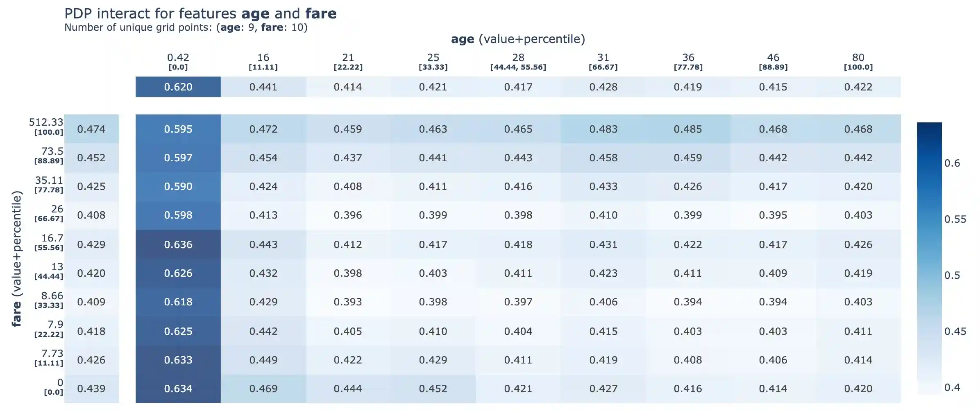
Task: Select the heatmap cell with value 0.485
Action: [x=688, y=129]
